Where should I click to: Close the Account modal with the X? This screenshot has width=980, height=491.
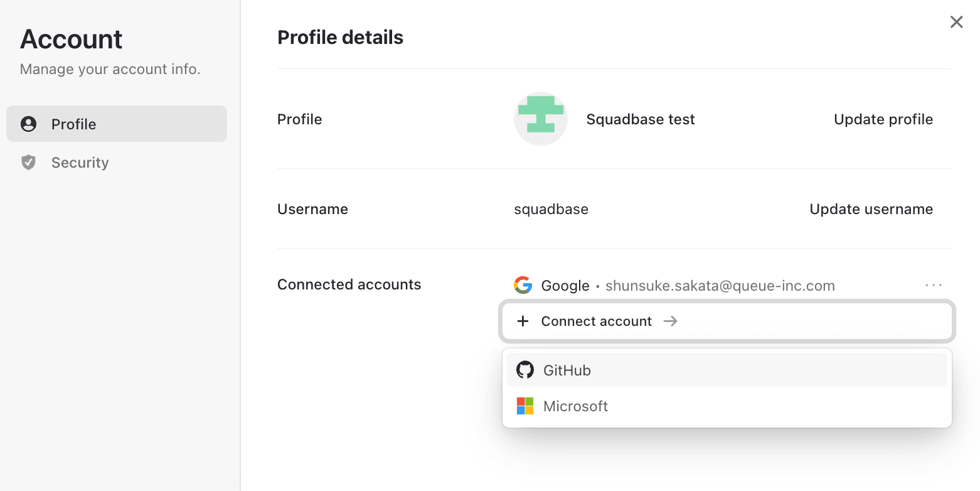(956, 22)
